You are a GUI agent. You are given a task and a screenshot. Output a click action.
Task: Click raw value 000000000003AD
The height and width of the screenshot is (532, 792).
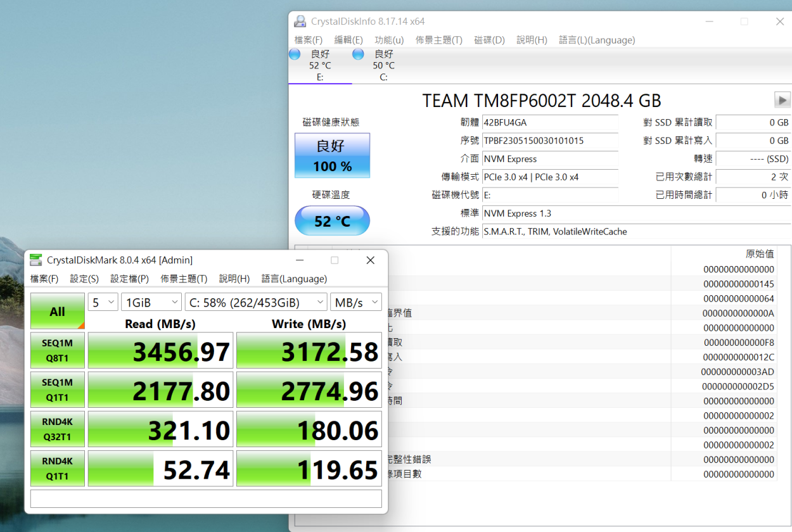pyautogui.click(x=738, y=372)
